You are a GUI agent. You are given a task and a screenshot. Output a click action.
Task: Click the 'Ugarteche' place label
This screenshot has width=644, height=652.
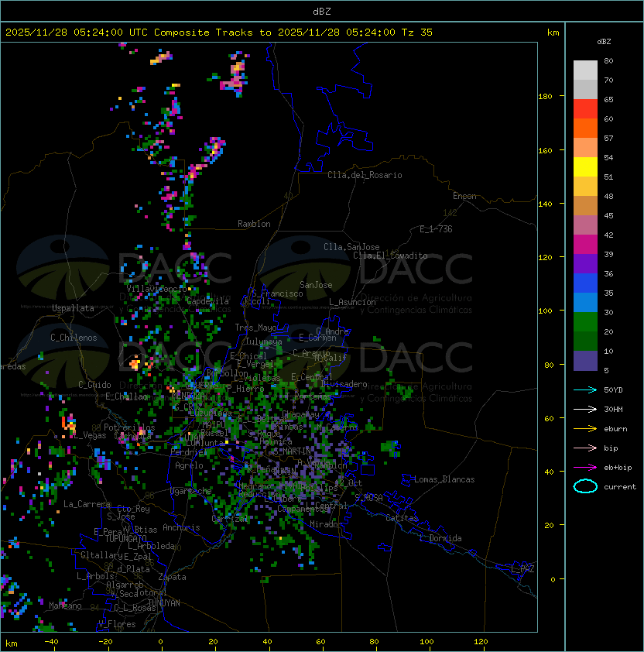191,491
